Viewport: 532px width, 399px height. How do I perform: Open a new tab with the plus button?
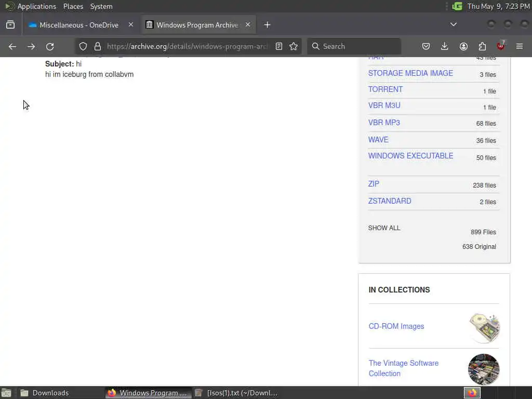pyautogui.click(x=268, y=25)
